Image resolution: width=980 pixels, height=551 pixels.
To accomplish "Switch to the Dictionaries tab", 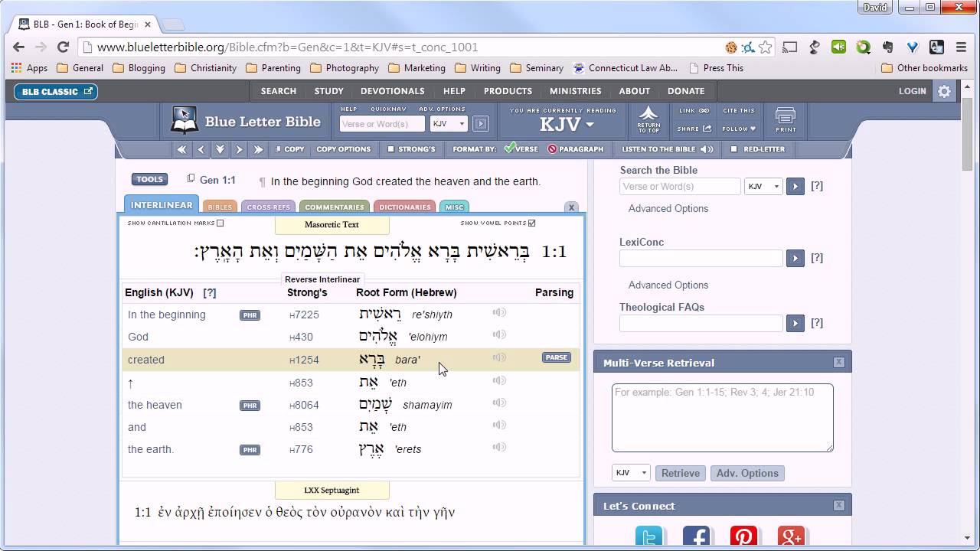I will (x=405, y=207).
